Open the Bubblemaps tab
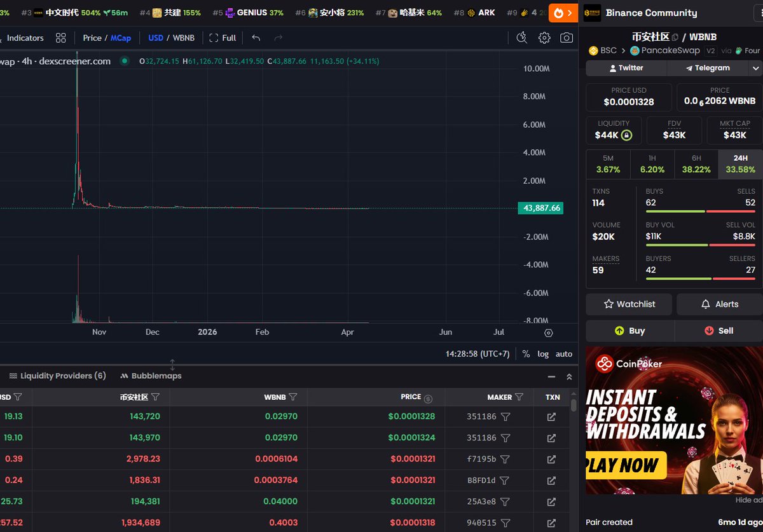This screenshot has height=532, width=763. coord(151,376)
